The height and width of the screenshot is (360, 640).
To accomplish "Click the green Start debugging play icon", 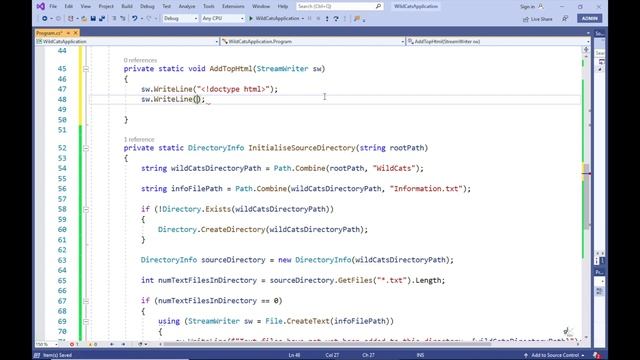I will coord(251,19).
